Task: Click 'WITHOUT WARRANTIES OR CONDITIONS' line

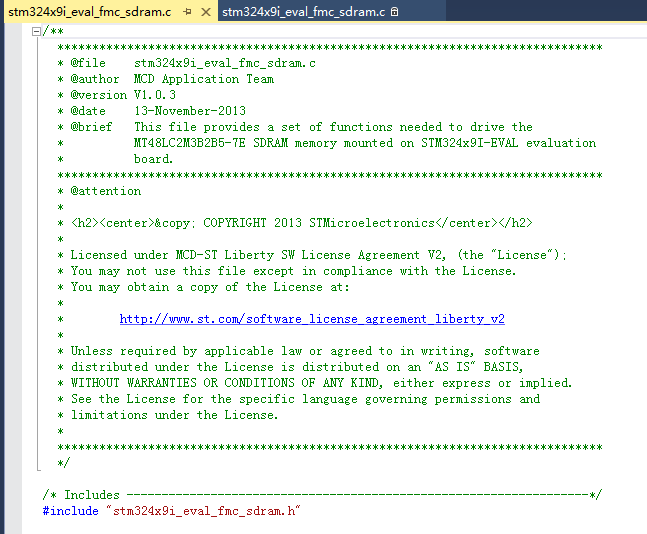Action: click(314, 383)
